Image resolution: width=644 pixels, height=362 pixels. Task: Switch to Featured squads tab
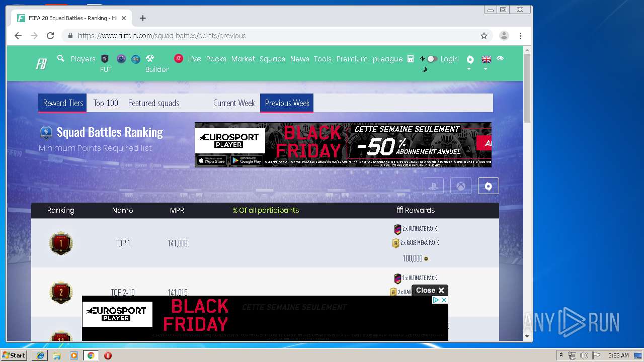coord(153,103)
